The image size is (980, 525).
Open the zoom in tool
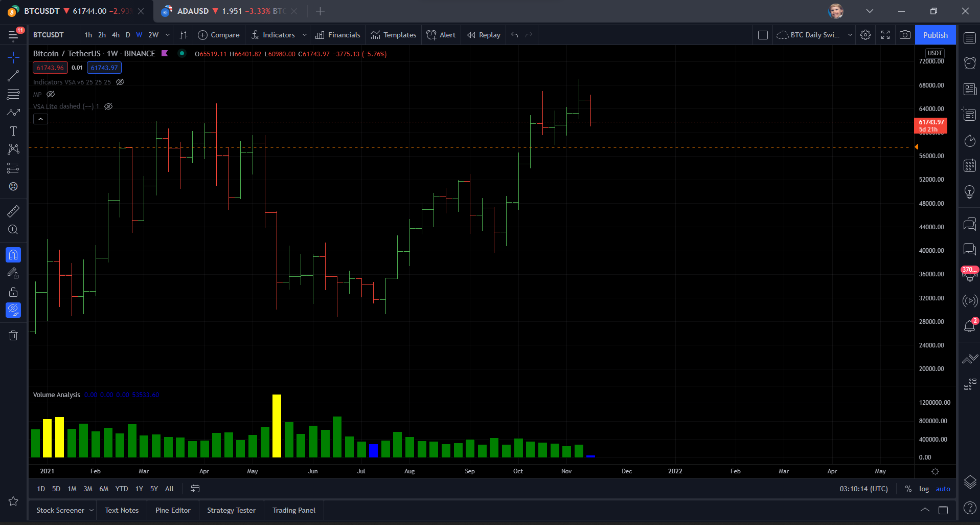pyautogui.click(x=13, y=230)
